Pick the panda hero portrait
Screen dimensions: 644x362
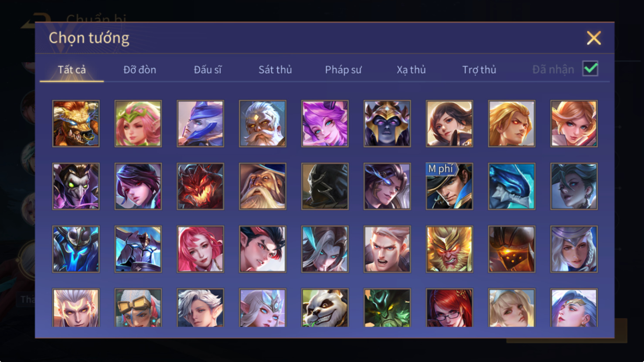pyautogui.click(x=325, y=308)
